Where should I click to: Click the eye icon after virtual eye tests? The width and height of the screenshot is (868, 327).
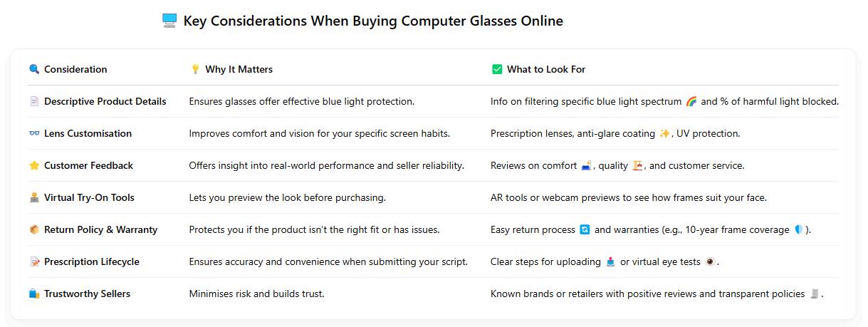click(709, 261)
